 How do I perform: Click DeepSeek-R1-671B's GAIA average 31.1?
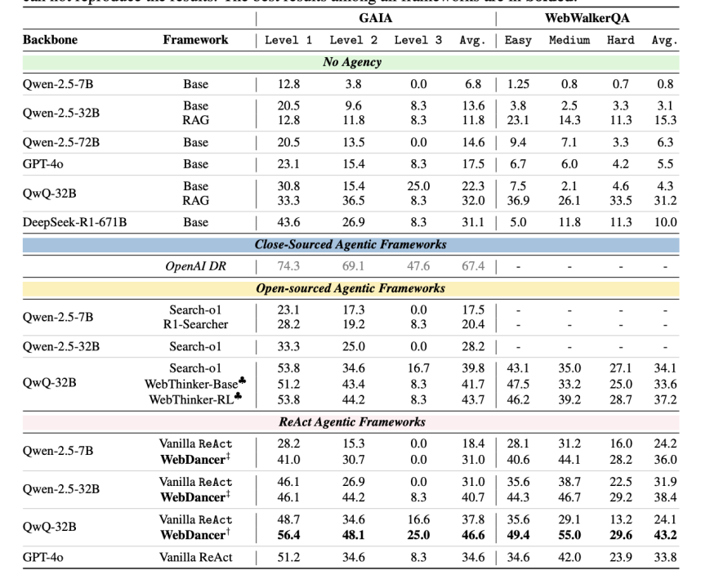click(473, 222)
